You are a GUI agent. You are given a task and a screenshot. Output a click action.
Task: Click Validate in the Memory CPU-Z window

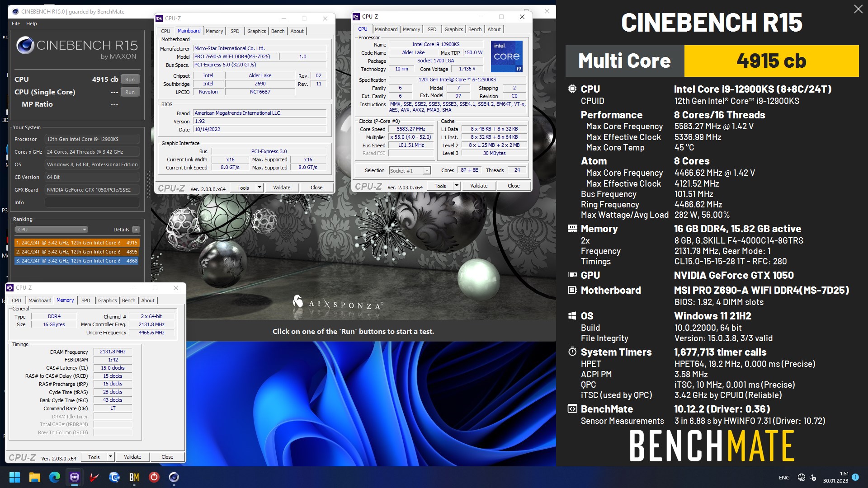(x=132, y=457)
